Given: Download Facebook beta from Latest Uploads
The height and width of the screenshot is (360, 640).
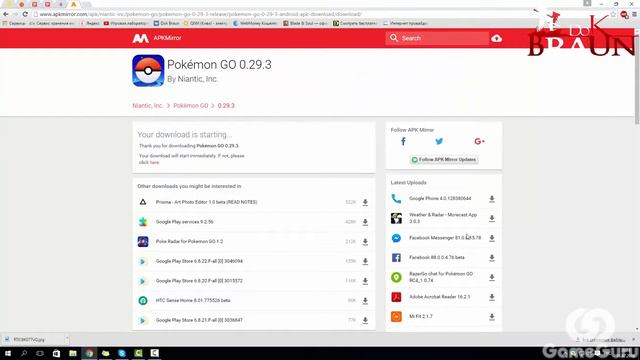Looking at the screenshot, I should click(x=492, y=258).
